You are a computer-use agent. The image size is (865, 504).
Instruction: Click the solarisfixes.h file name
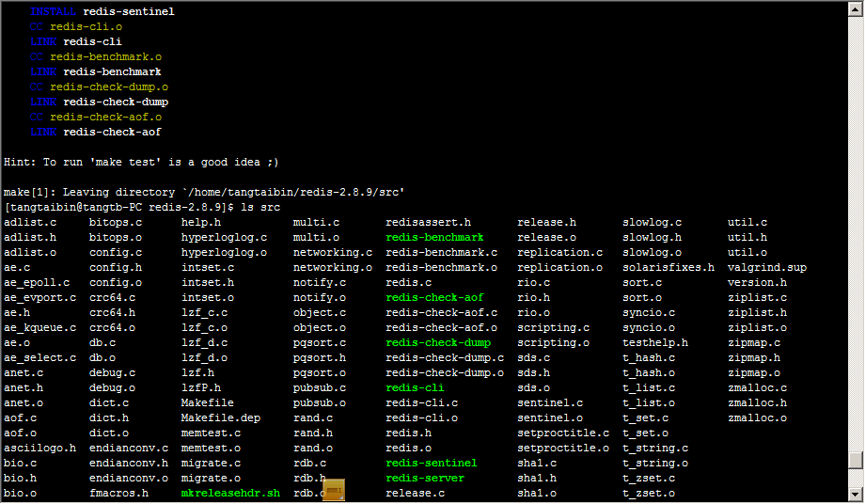pos(668,267)
